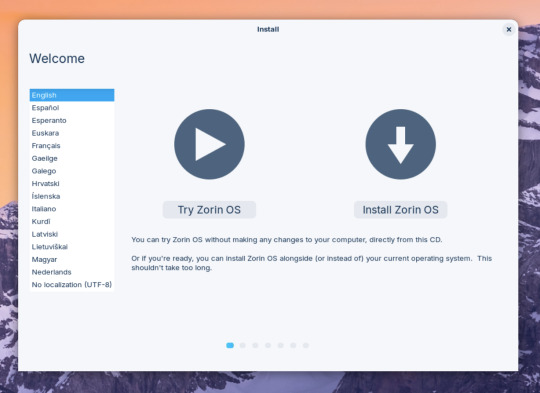
Task: Select No localization (UTF-8) entry
Action: (72, 285)
